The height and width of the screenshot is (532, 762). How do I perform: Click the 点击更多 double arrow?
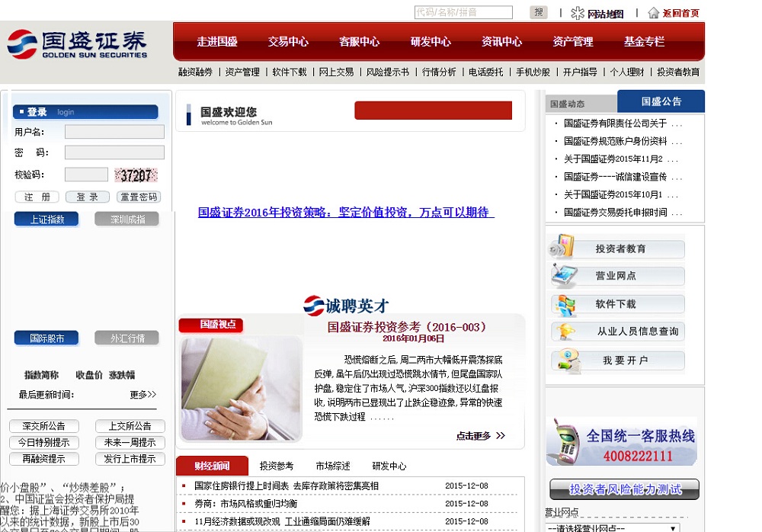pyautogui.click(x=501, y=436)
